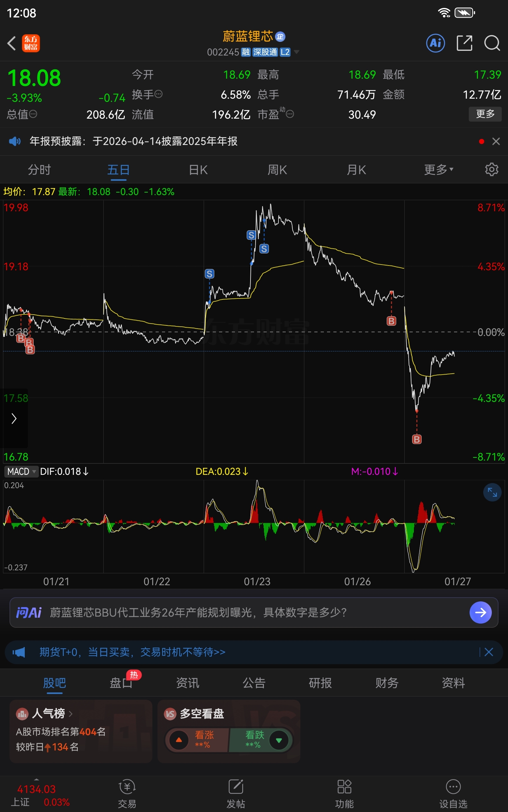Open chart settings gear
Viewport: 508px width, 812px height.
(491, 169)
